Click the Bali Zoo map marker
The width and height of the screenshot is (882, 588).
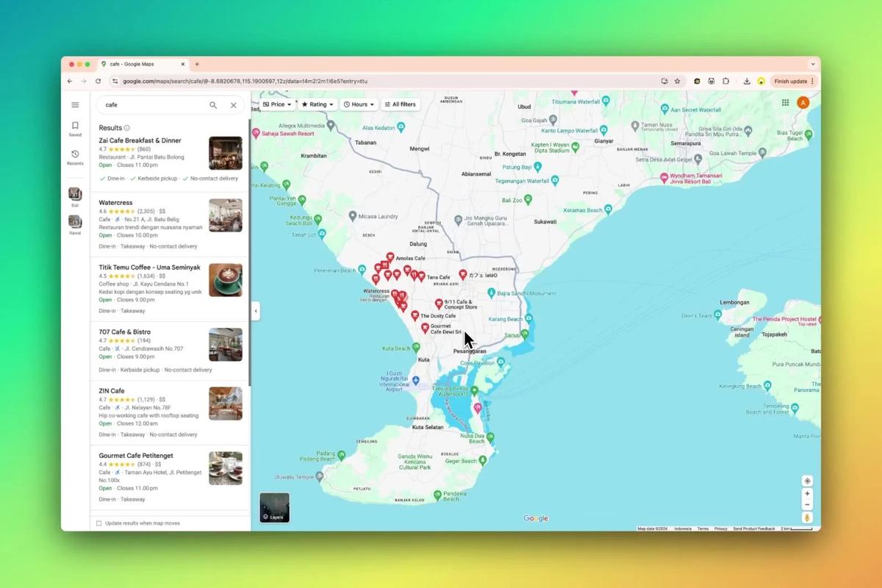[528, 199]
